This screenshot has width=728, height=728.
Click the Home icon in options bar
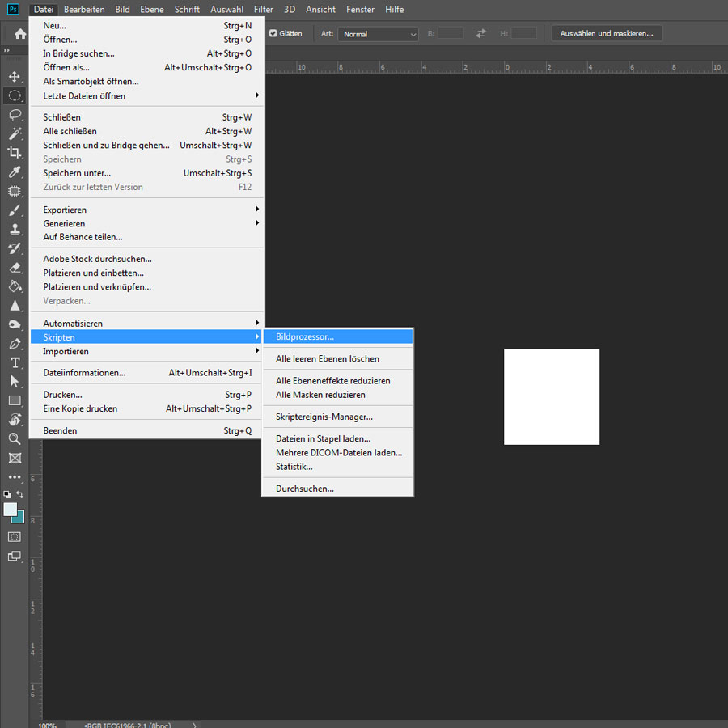(20, 34)
